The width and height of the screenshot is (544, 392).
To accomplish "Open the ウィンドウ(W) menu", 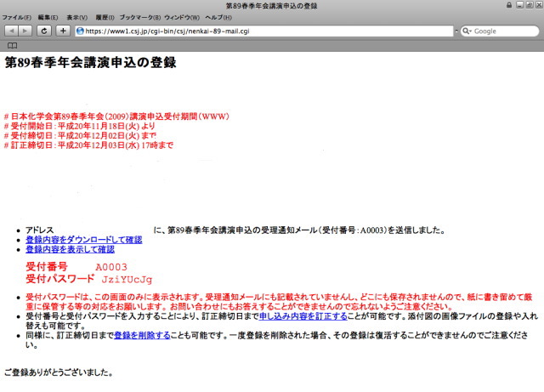I will (181, 17).
